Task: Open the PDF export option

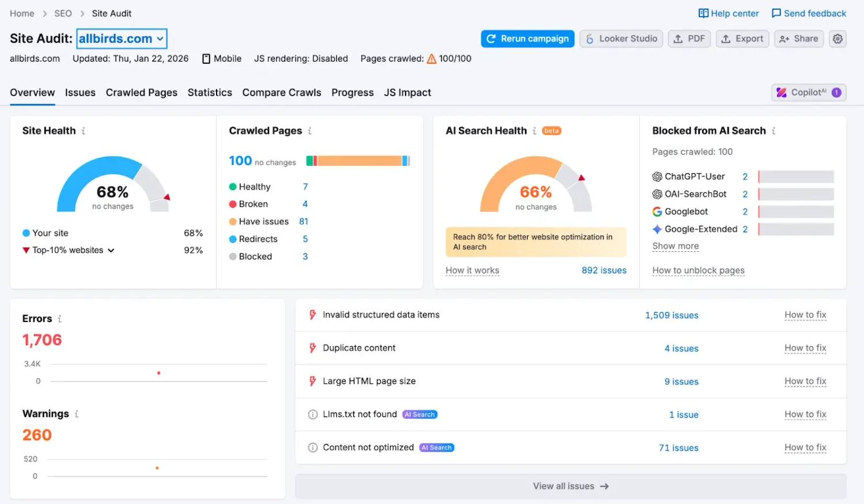Action: [689, 39]
